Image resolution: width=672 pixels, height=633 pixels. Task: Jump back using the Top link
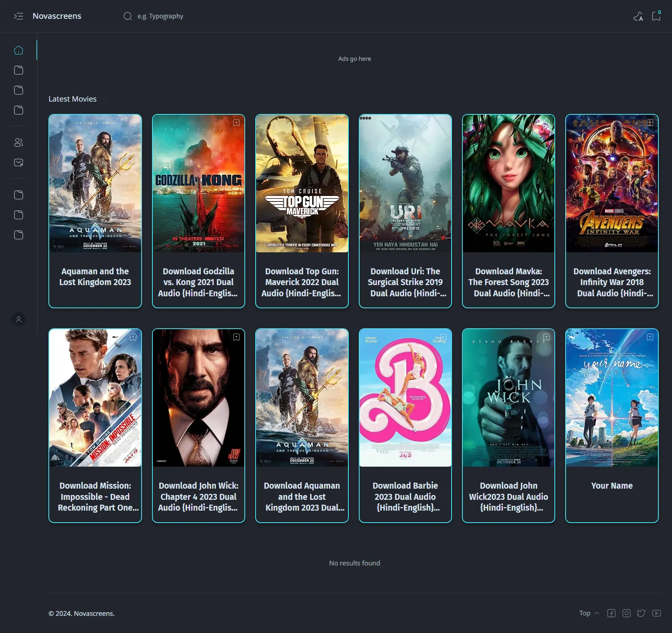(589, 613)
